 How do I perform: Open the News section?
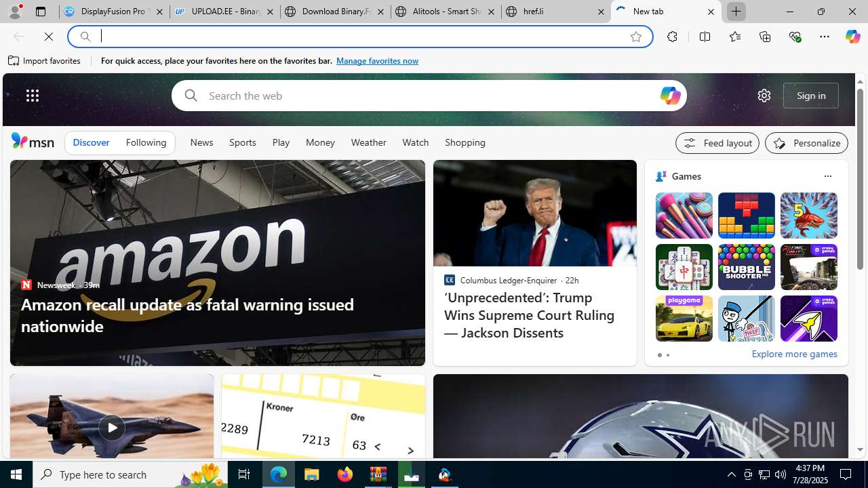(201, 142)
